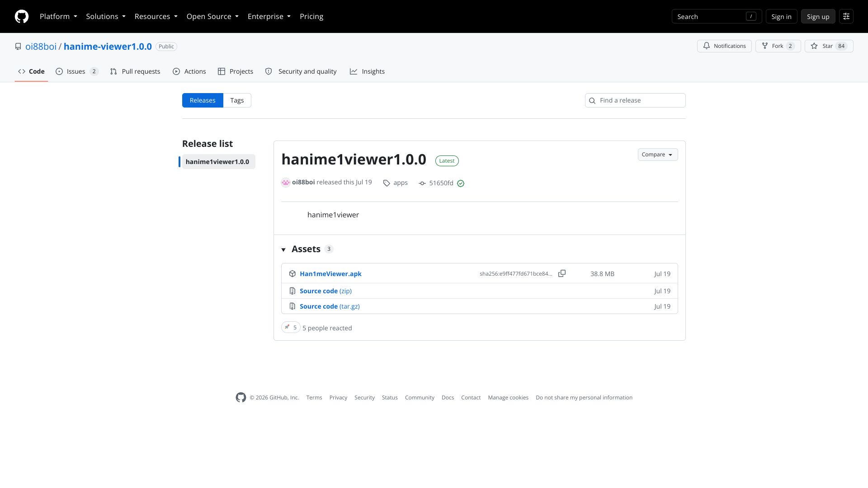Go to the Pricing page
Screen dimensions: 868x488
[311, 16]
